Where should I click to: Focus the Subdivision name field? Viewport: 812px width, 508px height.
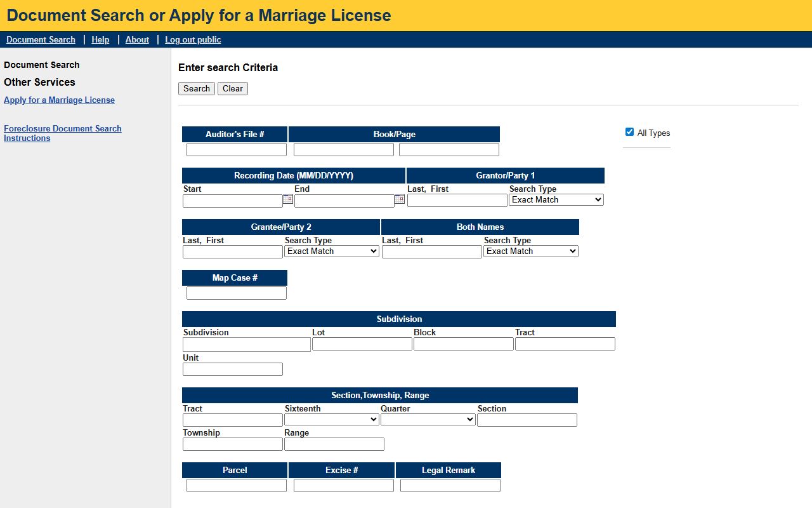pos(247,344)
